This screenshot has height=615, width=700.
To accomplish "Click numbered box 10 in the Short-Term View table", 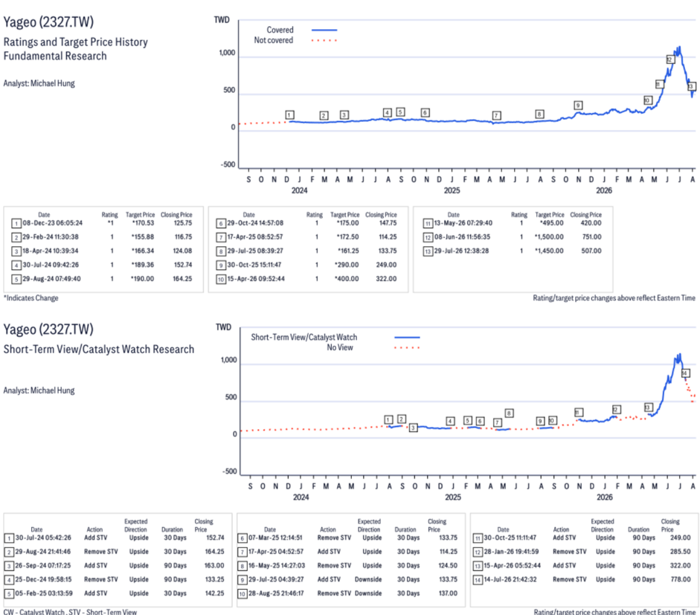I will (243, 593).
